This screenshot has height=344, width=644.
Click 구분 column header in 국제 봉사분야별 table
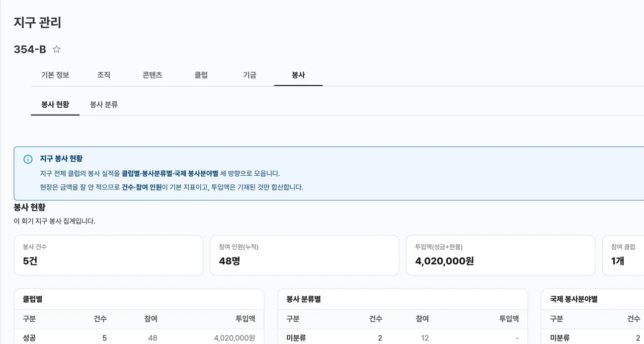[x=556, y=319]
